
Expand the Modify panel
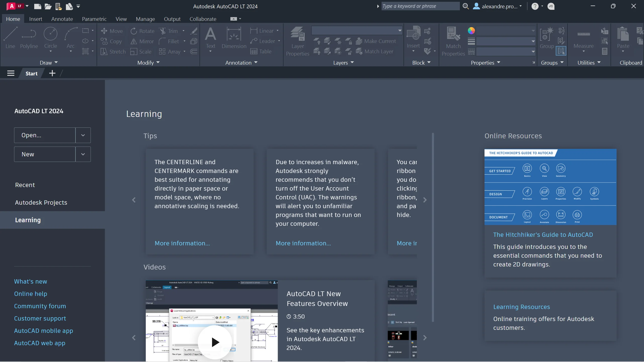pyautogui.click(x=148, y=63)
